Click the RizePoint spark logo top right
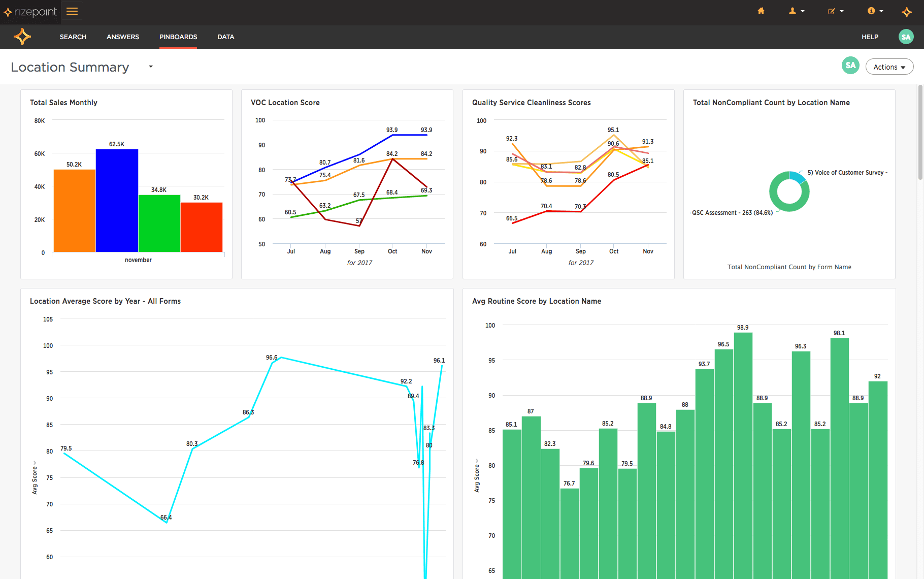 906,12
